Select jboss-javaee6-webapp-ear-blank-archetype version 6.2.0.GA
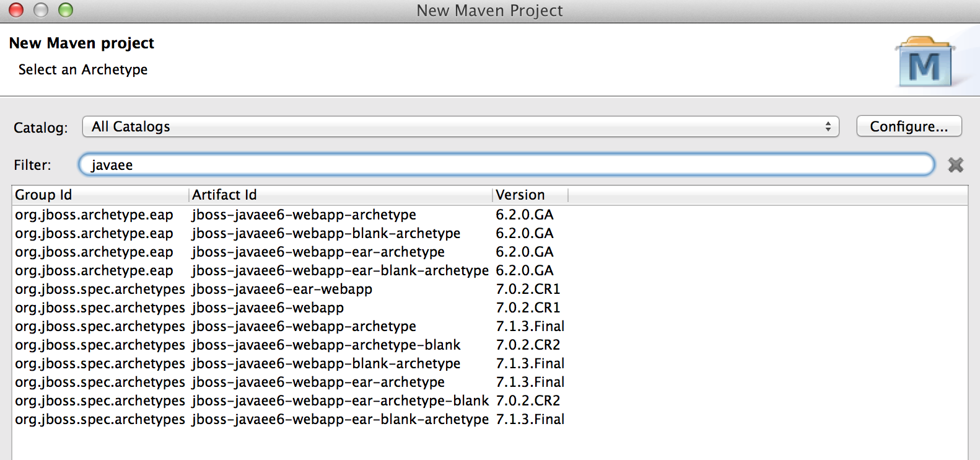The height and width of the screenshot is (460, 980). click(x=489, y=270)
